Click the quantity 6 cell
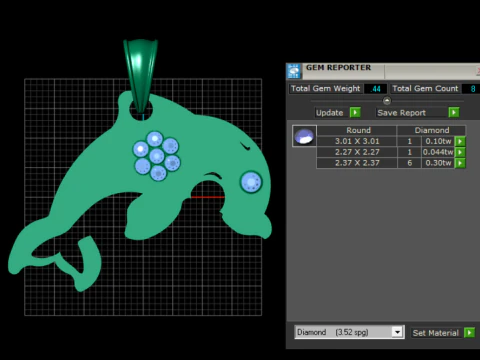This screenshot has width=480, height=360. point(409,163)
